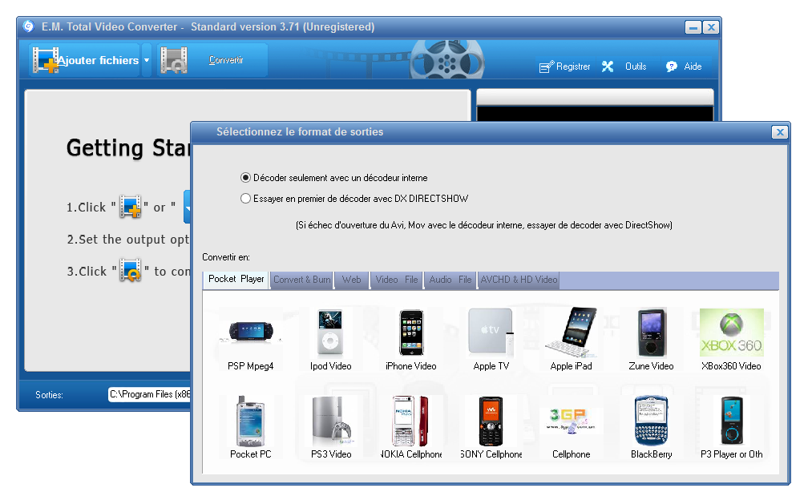Screen dimensions: 812x504
Task: Click the DirectShow fallback note text
Action: click(x=483, y=225)
